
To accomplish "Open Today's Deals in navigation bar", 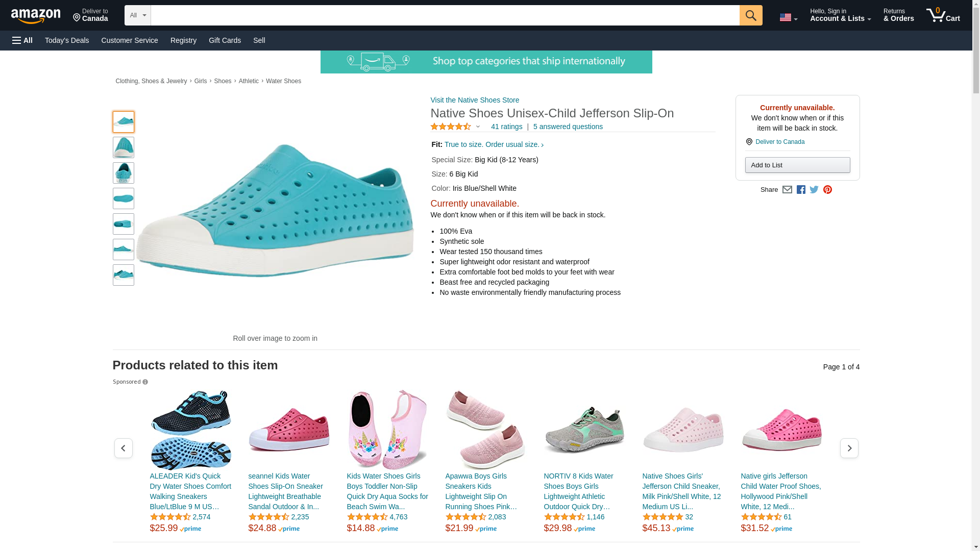I will 67,40.
